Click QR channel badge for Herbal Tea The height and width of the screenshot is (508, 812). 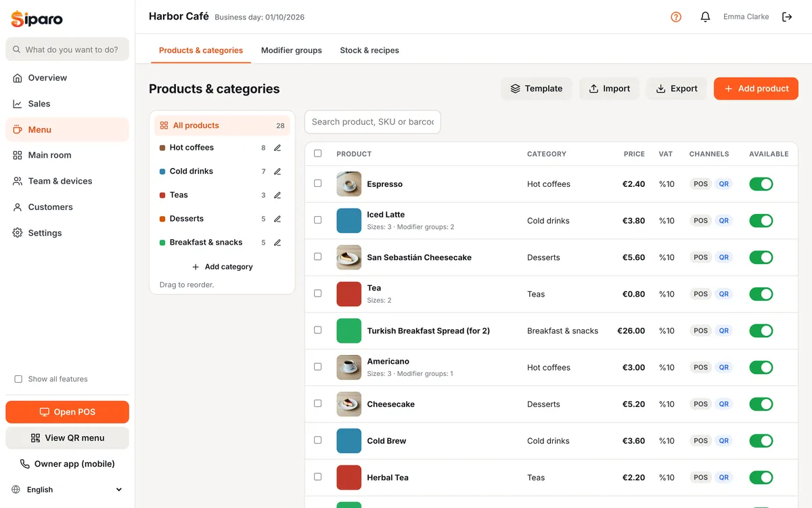724,478
